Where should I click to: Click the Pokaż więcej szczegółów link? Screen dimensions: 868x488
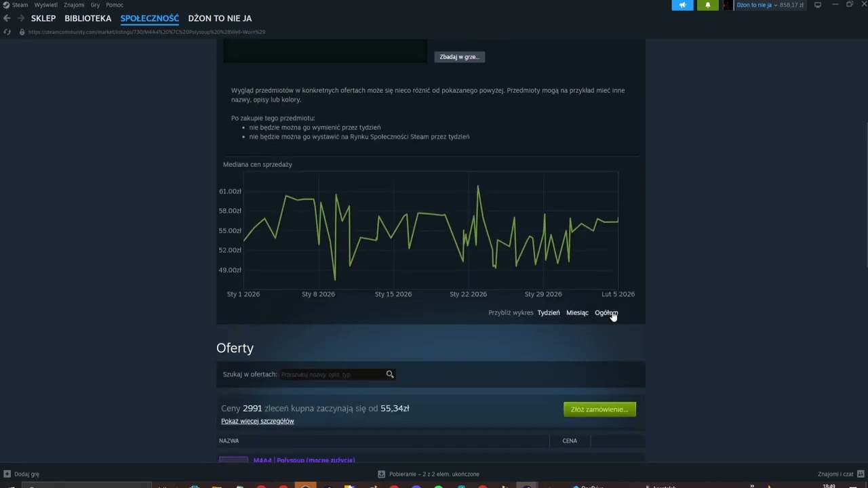[x=257, y=421]
